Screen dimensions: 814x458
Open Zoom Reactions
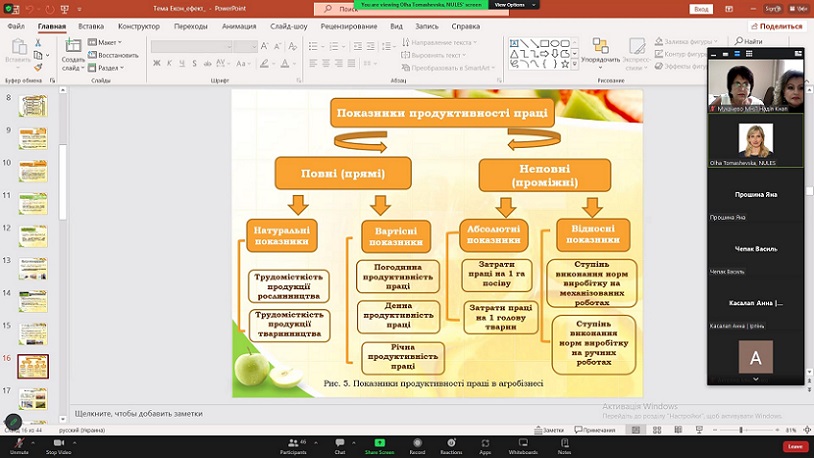point(451,446)
